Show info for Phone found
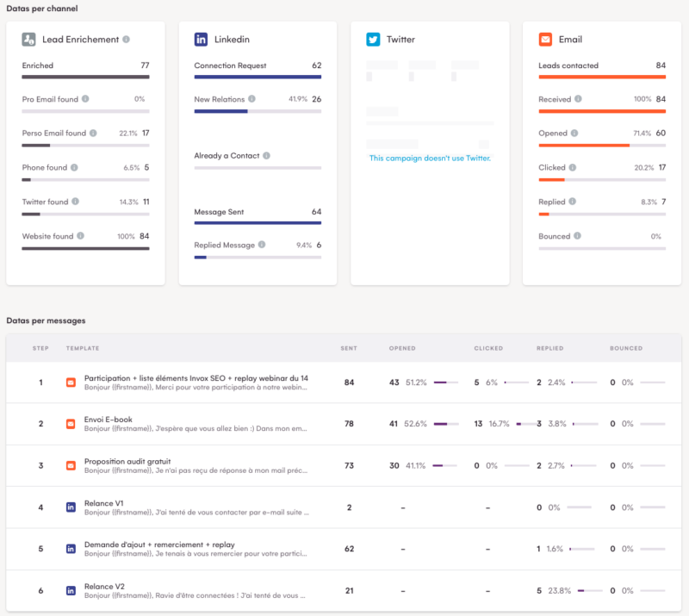Image resolution: width=689 pixels, height=616 pixels. (x=74, y=167)
